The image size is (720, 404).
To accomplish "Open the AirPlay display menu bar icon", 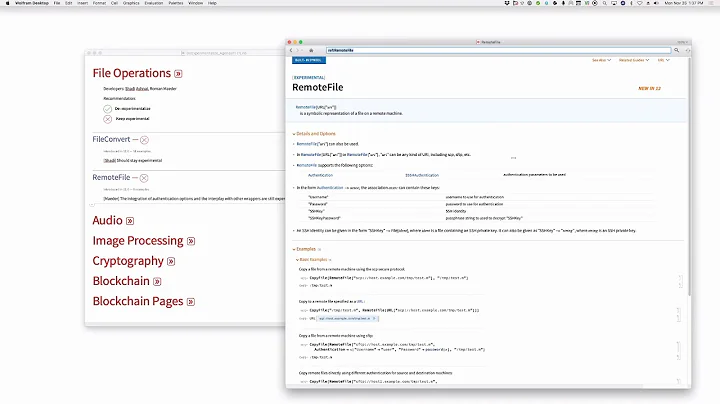I will point(614,3).
